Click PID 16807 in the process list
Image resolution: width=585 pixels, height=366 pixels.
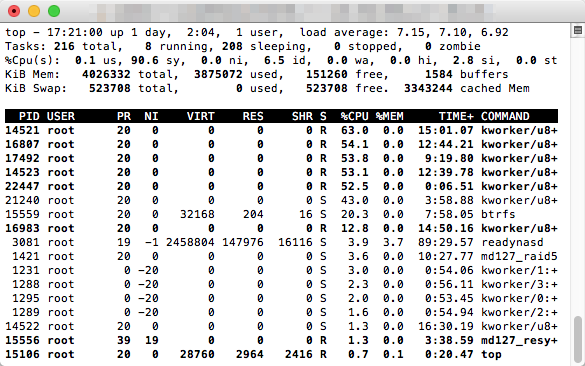[x=22, y=144]
